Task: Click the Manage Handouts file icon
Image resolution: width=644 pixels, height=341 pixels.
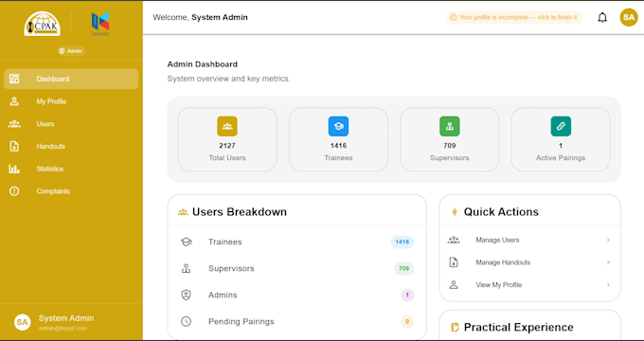Action: 454,262
